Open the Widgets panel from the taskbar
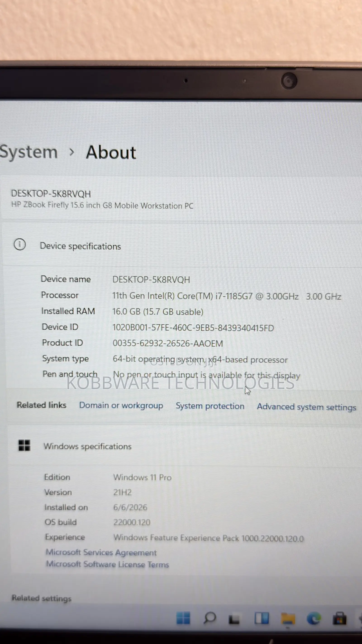The height and width of the screenshot is (644, 362). [262, 618]
